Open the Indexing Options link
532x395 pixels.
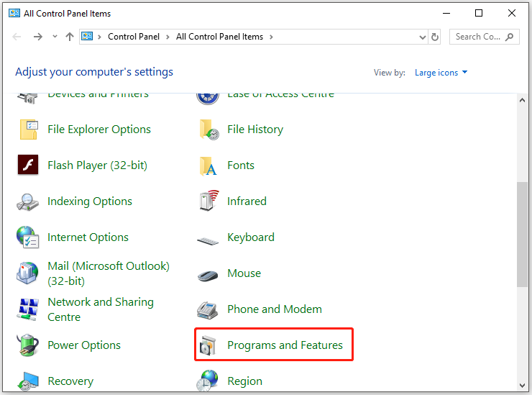90,201
